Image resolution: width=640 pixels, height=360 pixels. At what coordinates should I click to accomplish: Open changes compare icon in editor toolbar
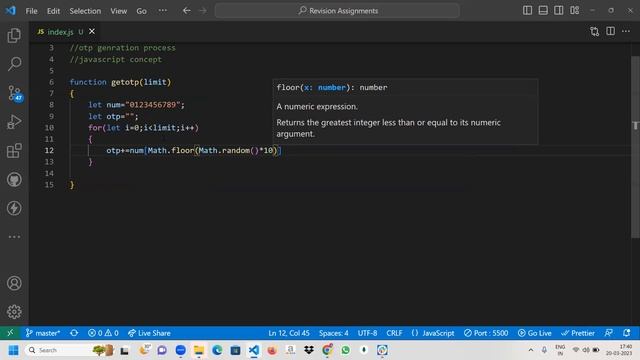(x=595, y=31)
